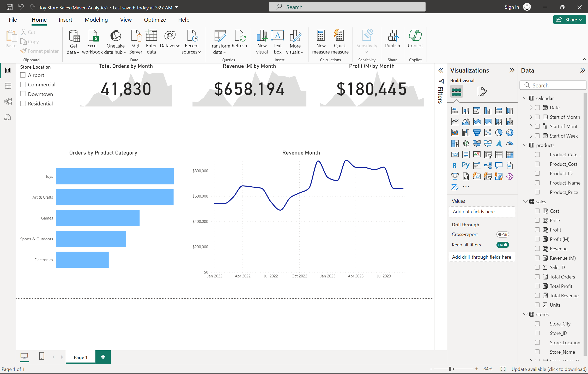
Task: Select the pie chart visual
Action: coord(499,133)
